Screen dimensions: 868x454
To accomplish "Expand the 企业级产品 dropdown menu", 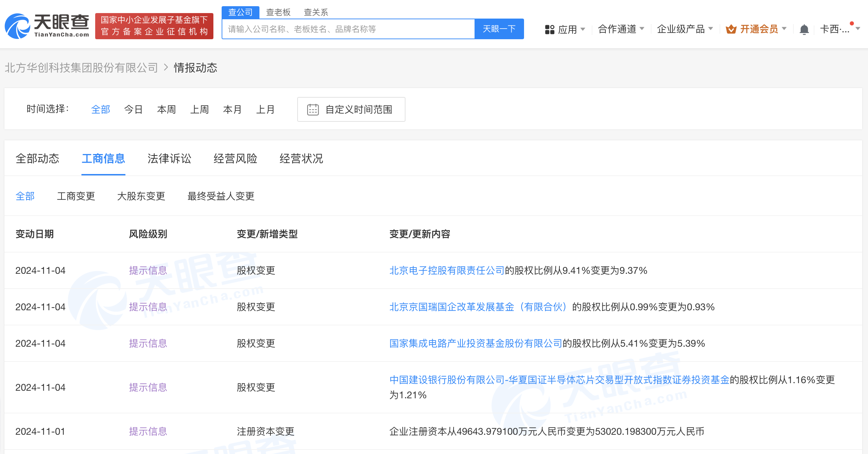I will tap(685, 29).
